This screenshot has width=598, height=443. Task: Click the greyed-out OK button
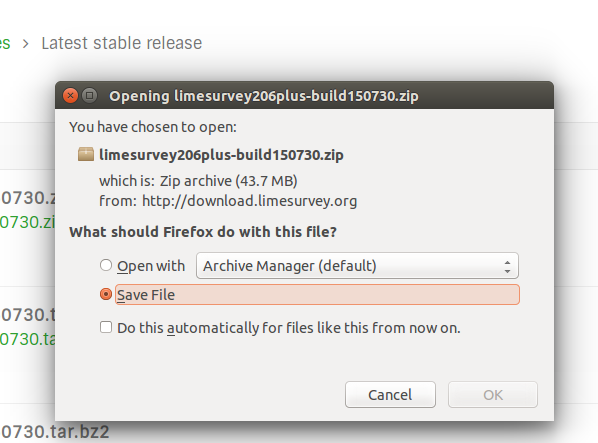click(x=493, y=395)
